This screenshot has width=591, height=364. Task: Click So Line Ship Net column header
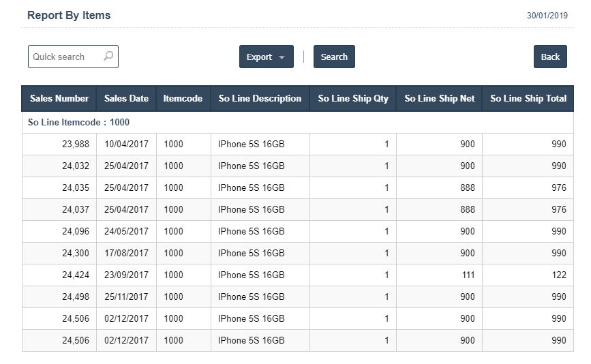coord(439,98)
